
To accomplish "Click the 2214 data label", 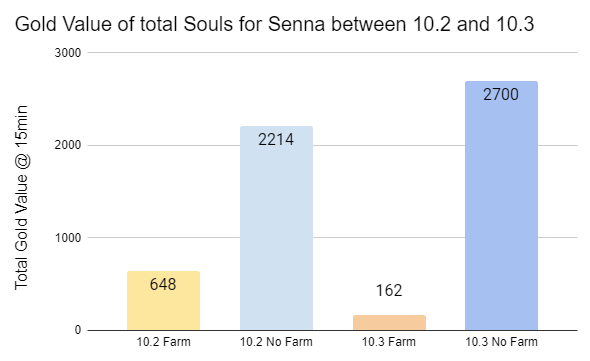I will (x=276, y=140).
